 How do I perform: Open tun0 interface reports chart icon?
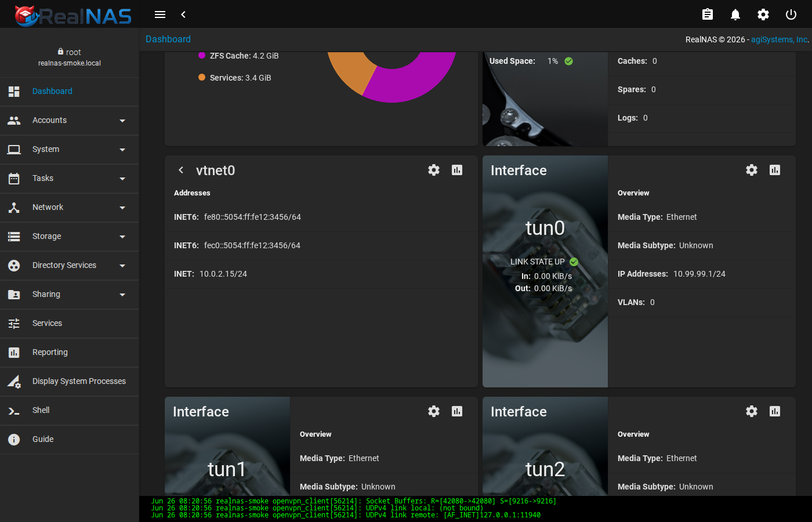click(x=775, y=170)
